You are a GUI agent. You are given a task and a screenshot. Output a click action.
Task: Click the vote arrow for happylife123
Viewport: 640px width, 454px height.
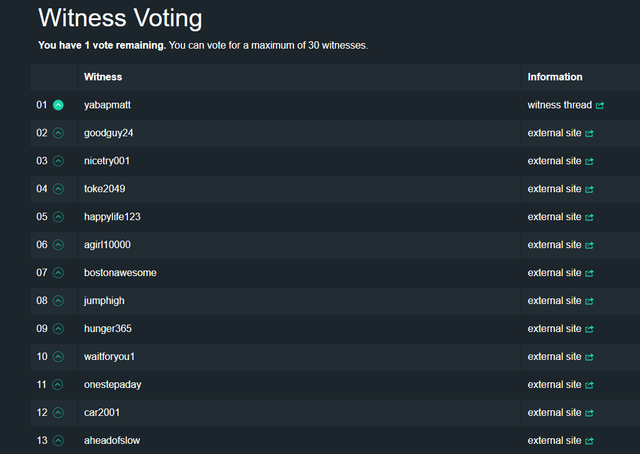58,217
